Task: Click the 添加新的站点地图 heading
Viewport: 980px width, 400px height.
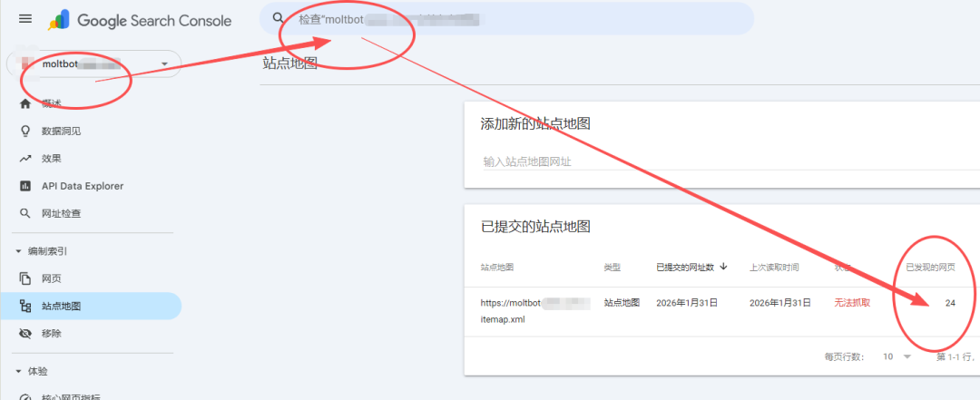Action: 535,123
